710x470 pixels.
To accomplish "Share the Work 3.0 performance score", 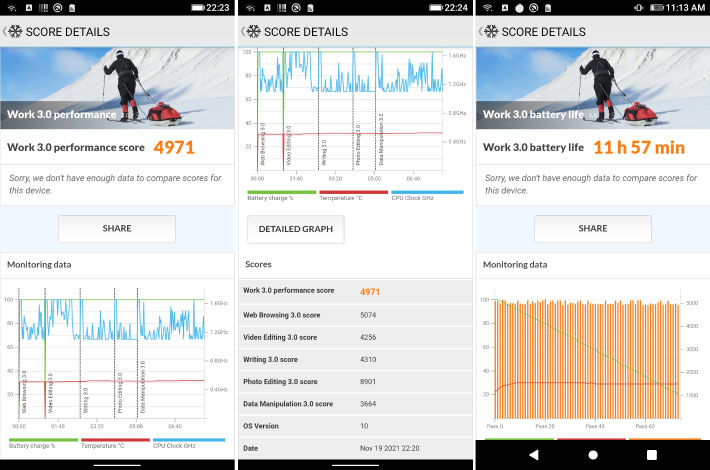I will [117, 228].
